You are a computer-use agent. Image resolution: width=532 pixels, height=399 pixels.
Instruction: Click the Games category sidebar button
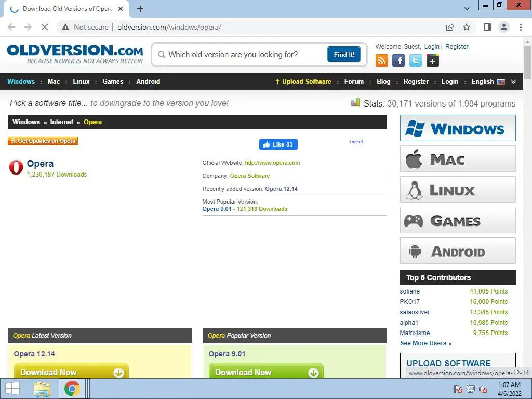458,220
